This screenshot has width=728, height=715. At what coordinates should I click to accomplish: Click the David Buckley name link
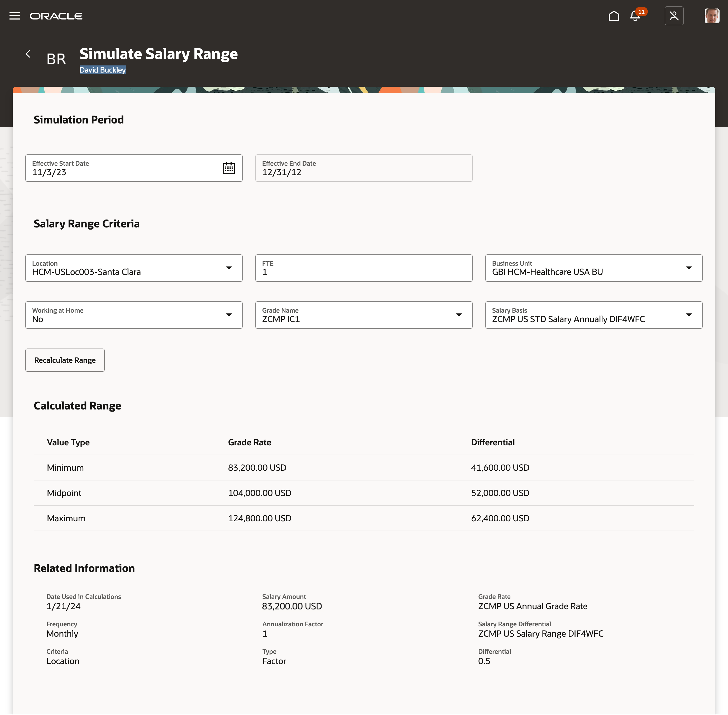pos(103,70)
